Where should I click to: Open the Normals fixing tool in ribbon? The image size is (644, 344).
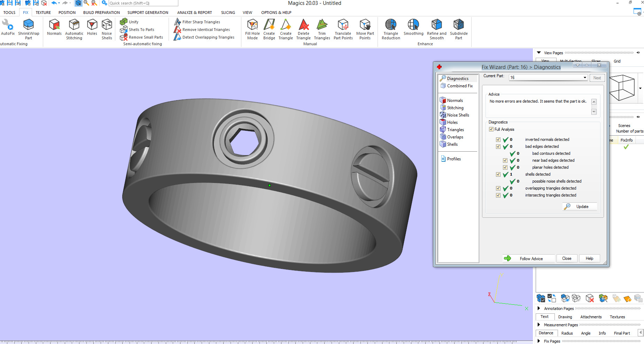54,27
